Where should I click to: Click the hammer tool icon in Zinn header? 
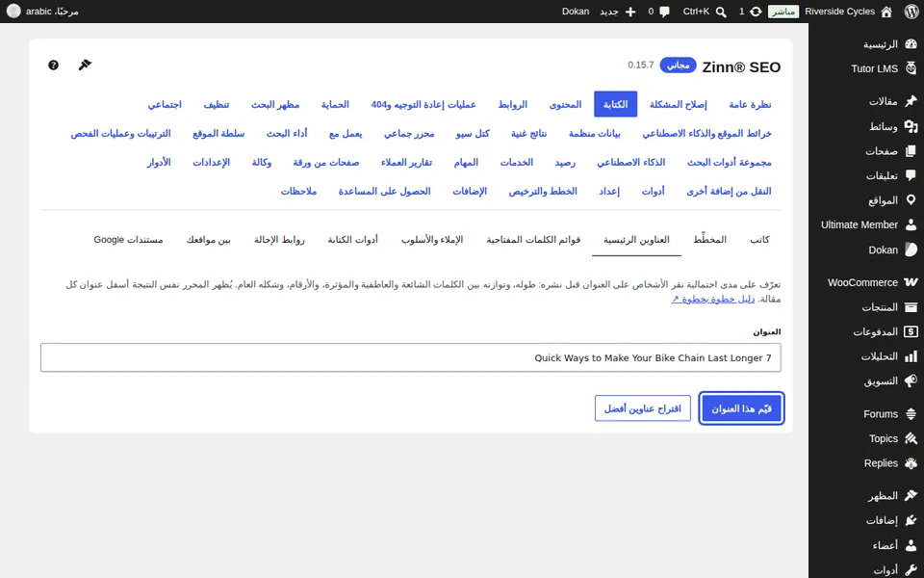click(85, 65)
